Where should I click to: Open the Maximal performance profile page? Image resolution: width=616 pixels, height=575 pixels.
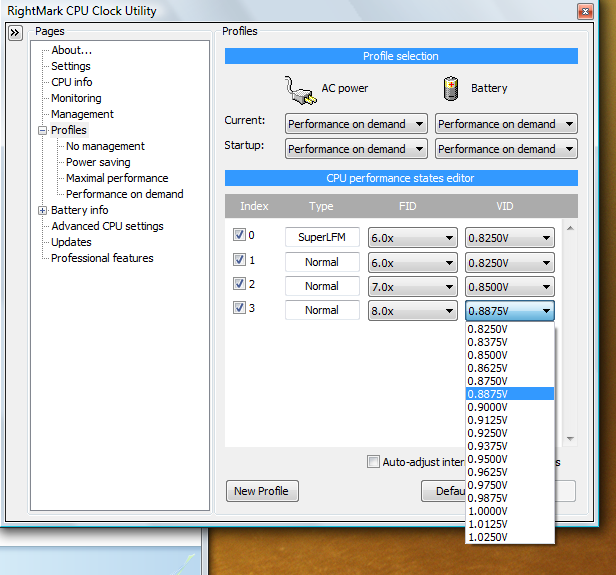pos(117,178)
